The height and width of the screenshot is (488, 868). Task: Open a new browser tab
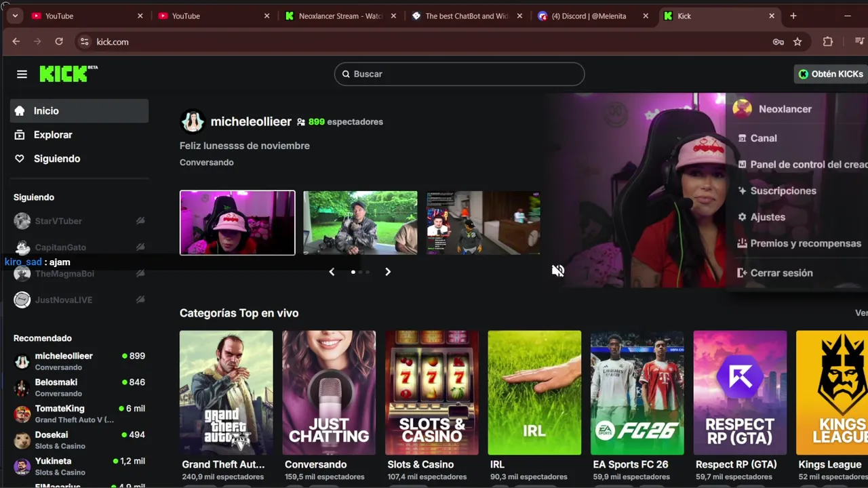tap(793, 16)
